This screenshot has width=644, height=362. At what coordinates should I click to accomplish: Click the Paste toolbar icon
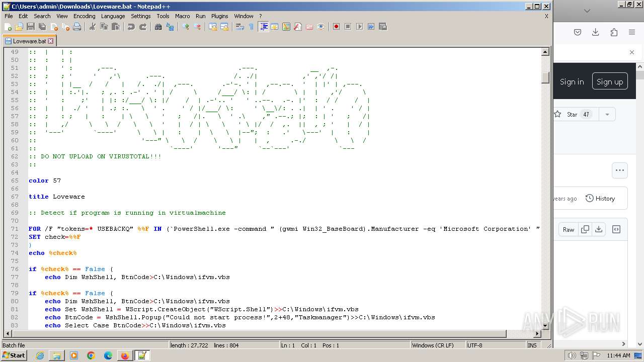[x=116, y=27]
